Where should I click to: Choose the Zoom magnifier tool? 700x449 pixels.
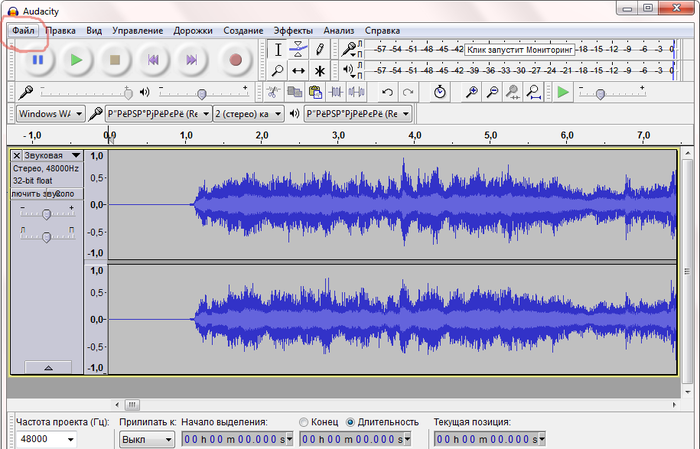point(278,71)
